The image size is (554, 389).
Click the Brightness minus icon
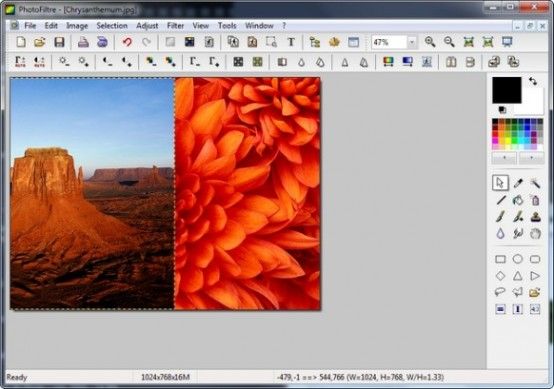pyautogui.click(x=64, y=62)
